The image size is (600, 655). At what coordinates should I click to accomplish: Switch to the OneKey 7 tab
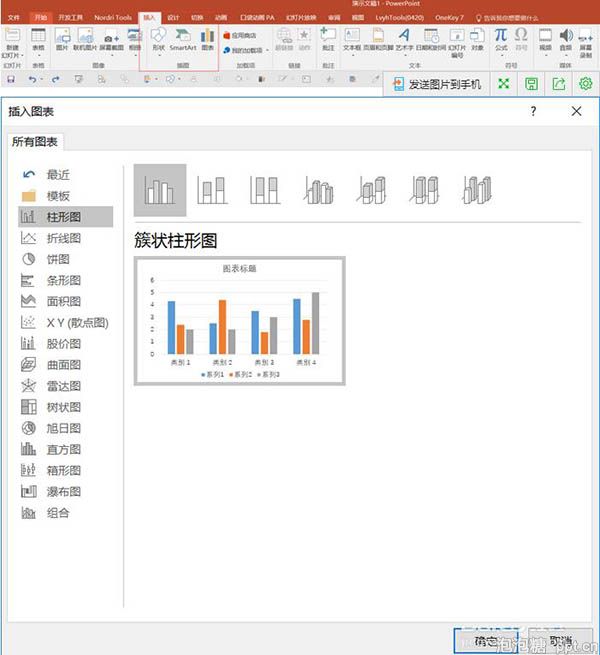click(x=449, y=18)
